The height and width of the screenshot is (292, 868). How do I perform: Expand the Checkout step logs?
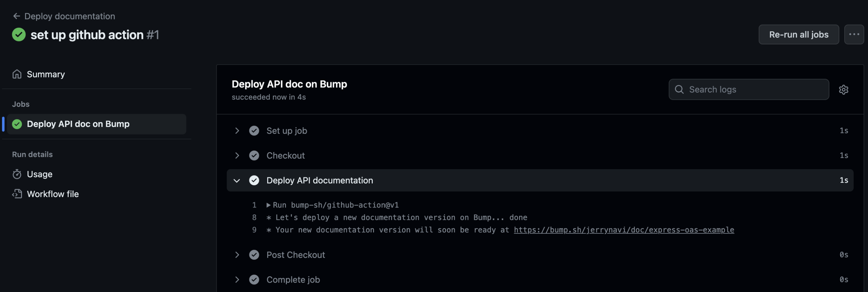pyautogui.click(x=237, y=155)
